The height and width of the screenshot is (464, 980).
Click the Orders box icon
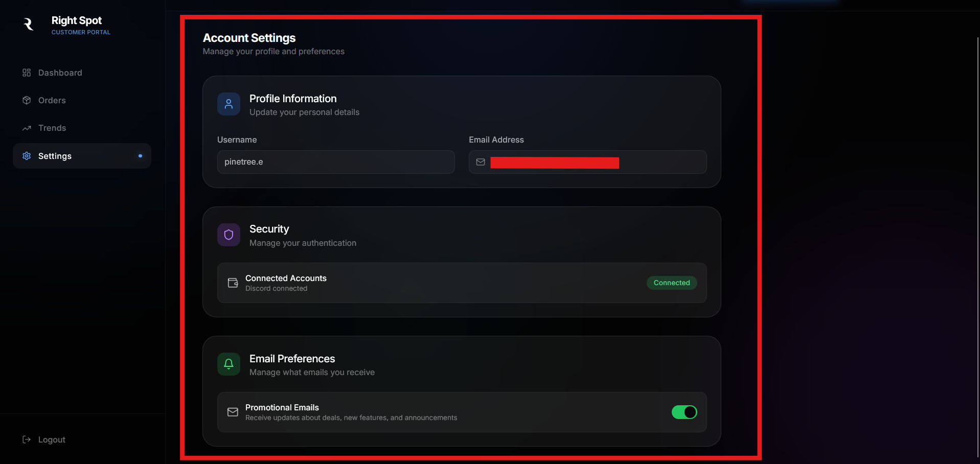tap(27, 100)
